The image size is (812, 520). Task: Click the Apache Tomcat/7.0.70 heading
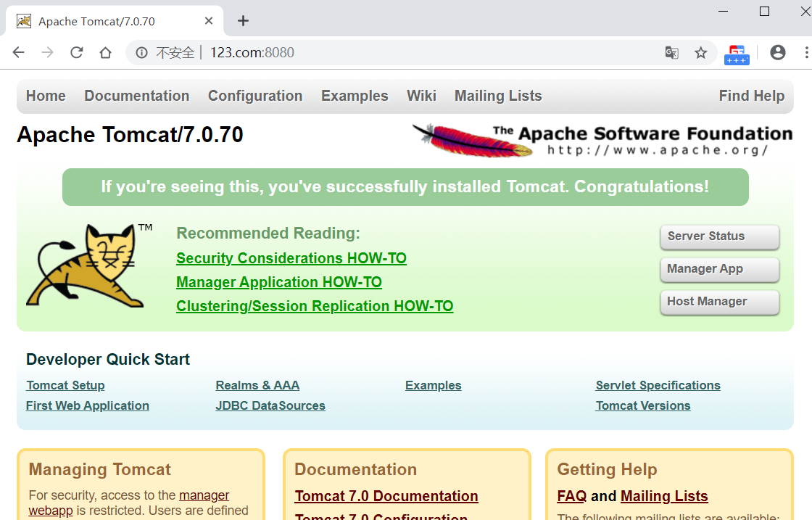point(130,135)
